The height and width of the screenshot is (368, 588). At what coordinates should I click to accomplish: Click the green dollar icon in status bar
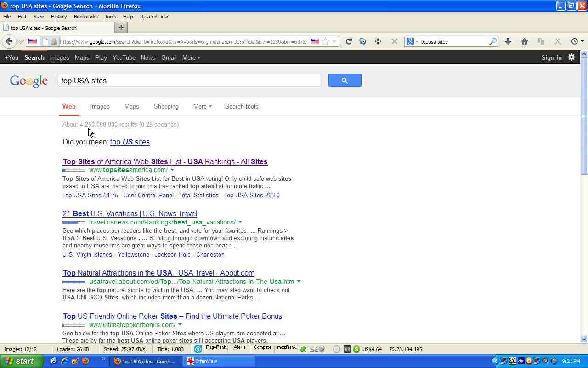coord(356,349)
